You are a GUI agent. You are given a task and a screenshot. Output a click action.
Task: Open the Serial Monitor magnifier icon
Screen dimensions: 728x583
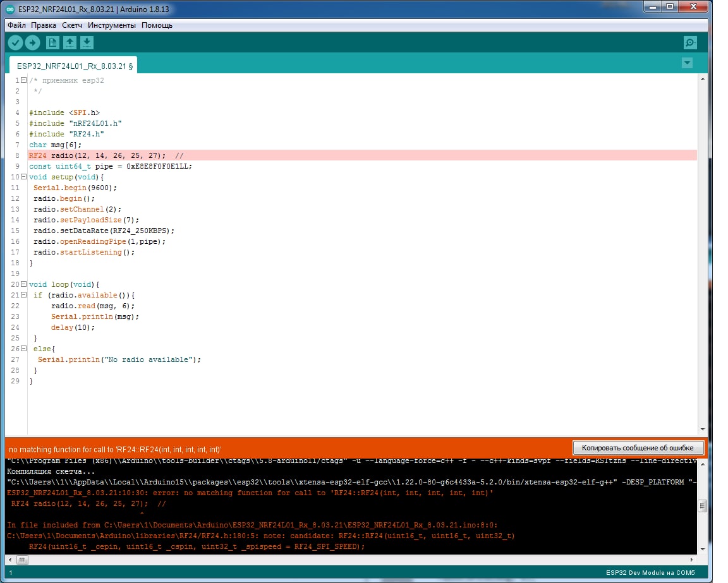click(690, 42)
